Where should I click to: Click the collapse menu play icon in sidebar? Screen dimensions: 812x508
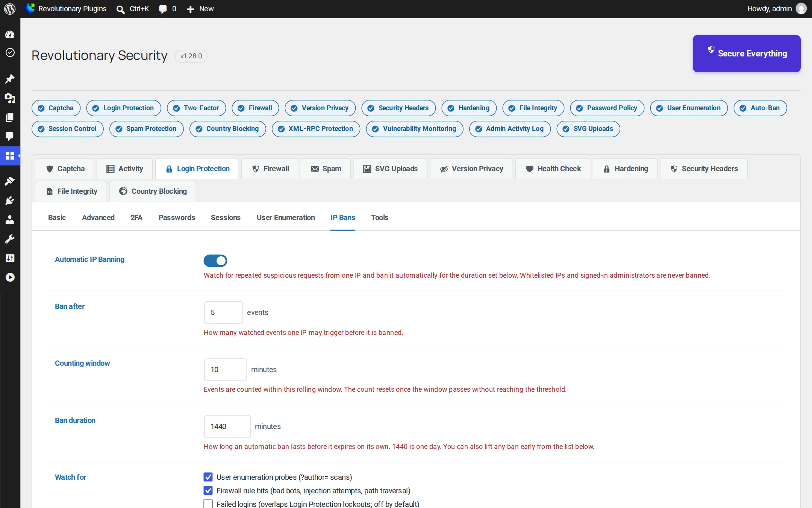pyautogui.click(x=10, y=277)
